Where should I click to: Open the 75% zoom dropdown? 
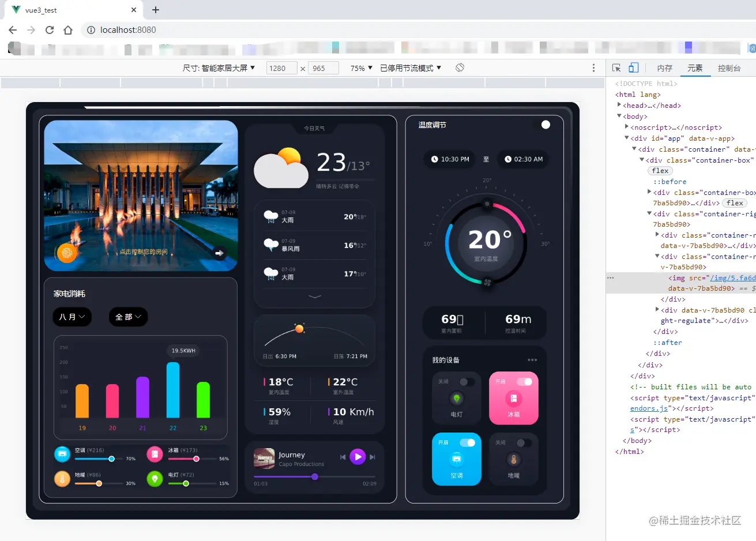[x=362, y=68]
